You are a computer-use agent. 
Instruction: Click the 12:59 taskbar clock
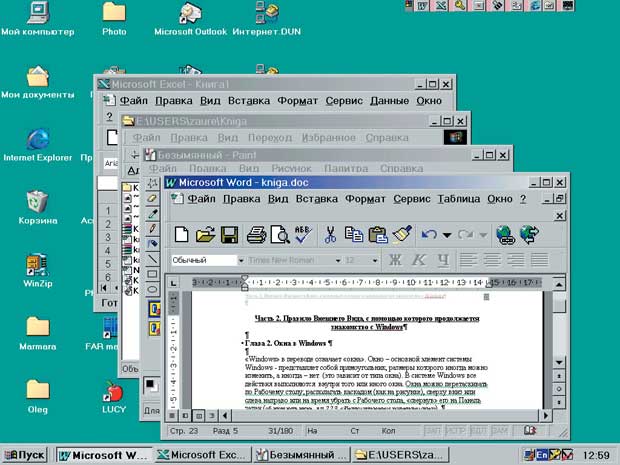coord(596,455)
